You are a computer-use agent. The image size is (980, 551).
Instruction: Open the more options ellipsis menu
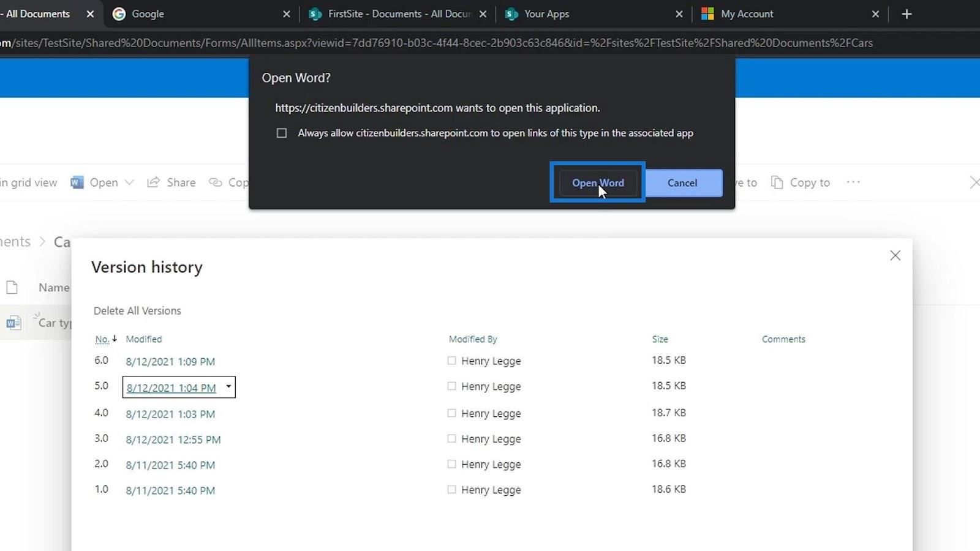pos(853,182)
